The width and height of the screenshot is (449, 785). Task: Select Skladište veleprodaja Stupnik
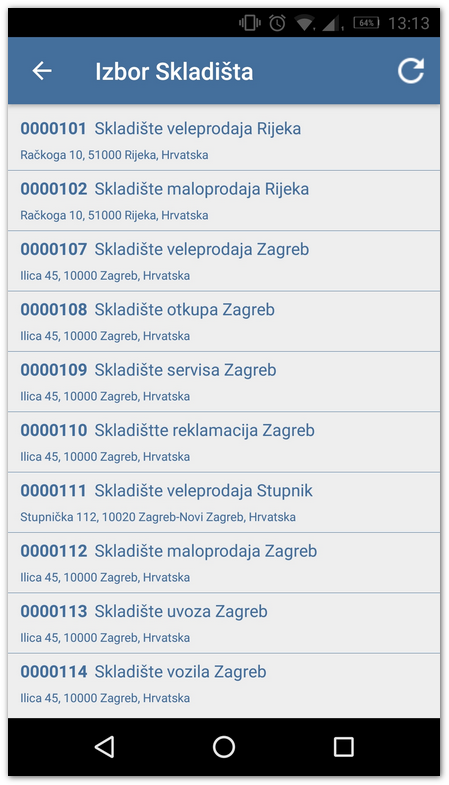224,503
